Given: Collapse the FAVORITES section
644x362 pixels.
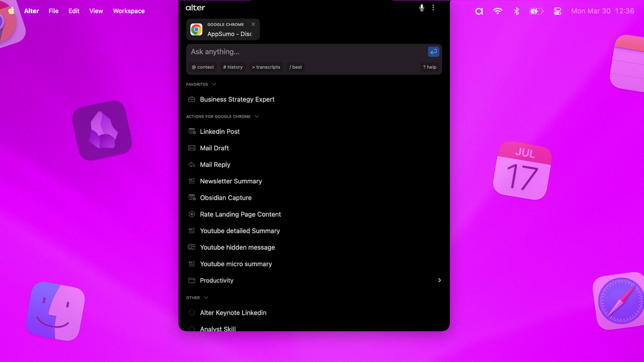Looking at the screenshot, I should 213,84.
